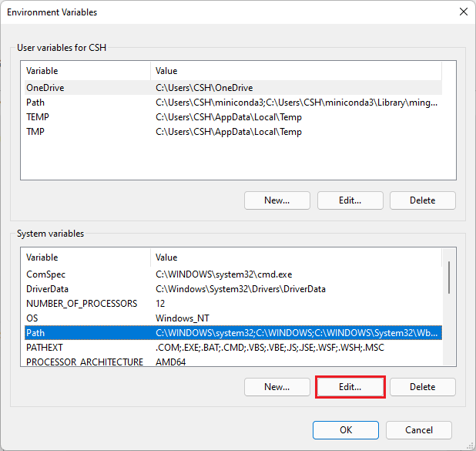Viewport: 476px width, 451px height.
Task: Click the Variable column header in User variables
Action: pyautogui.click(x=88, y=71)
